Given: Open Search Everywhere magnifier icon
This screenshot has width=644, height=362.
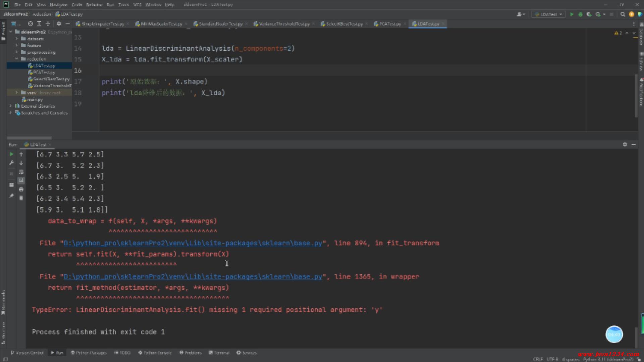Looking at the screenshot, I should pyautogui.click(x=623, y=14).
